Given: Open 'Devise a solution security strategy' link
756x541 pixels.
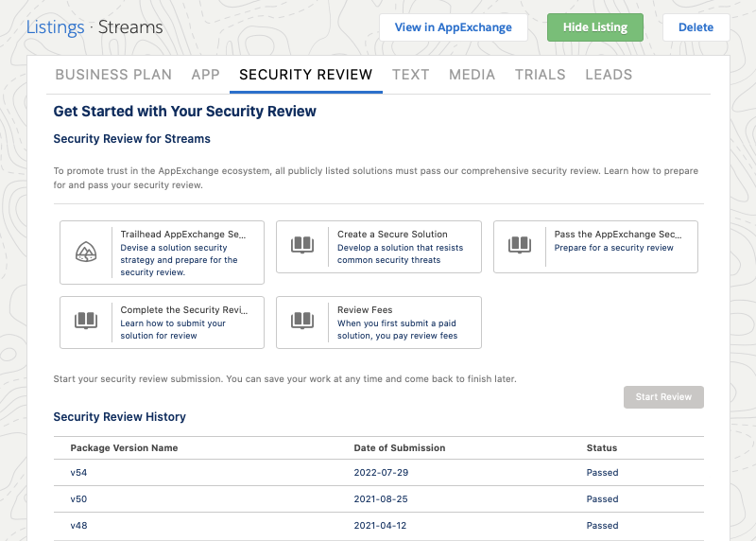Looking at the screenshot, I should [x=179, y=260].
